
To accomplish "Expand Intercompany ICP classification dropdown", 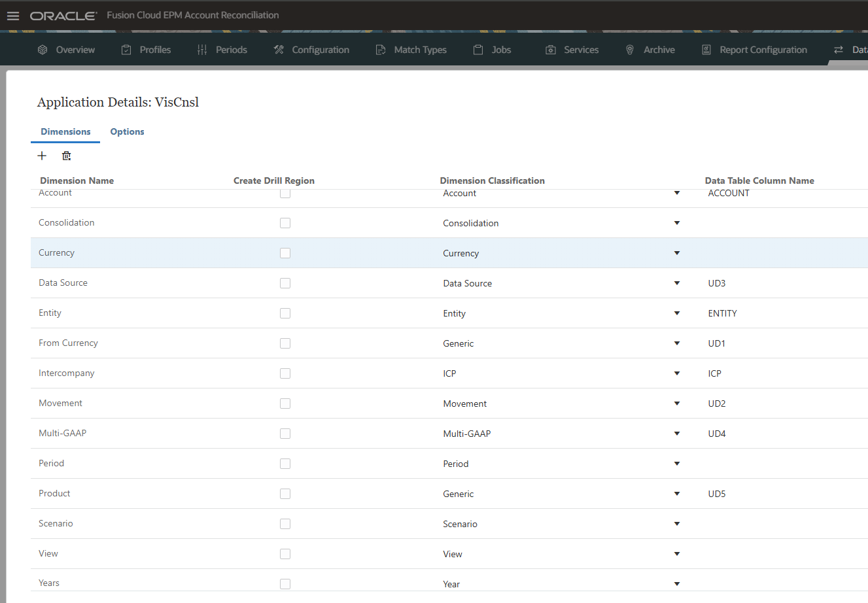I will tap(677, 373).
